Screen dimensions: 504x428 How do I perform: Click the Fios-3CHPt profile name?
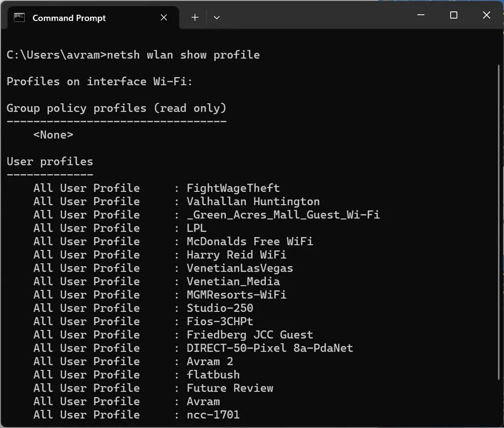(x=220, y=321)
